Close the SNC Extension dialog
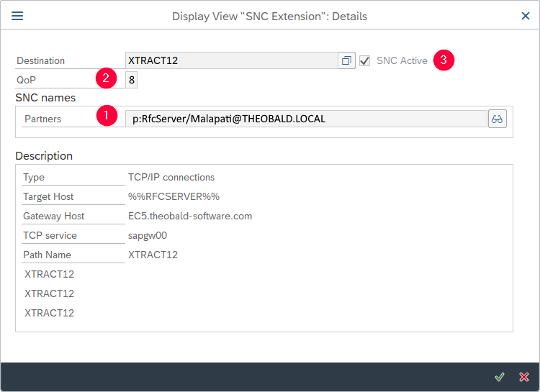The width and height of the screenshot is (540, 392). (x=525, y=16)
